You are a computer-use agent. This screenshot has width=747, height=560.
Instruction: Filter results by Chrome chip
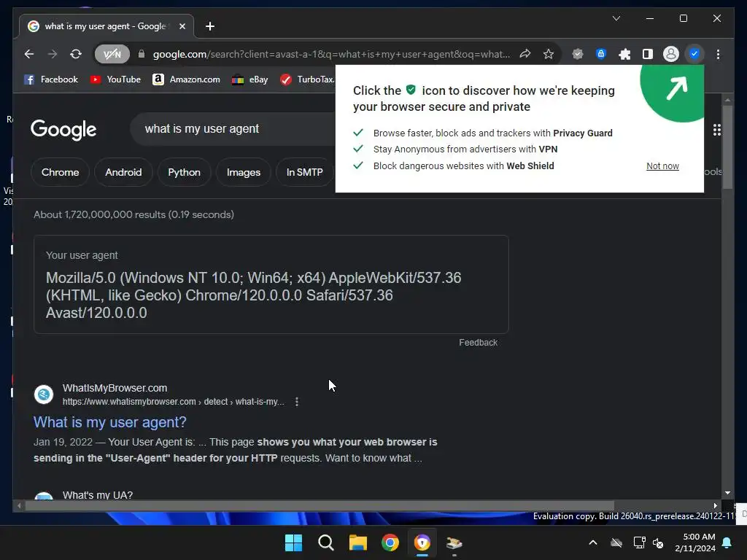pos(60,172)
